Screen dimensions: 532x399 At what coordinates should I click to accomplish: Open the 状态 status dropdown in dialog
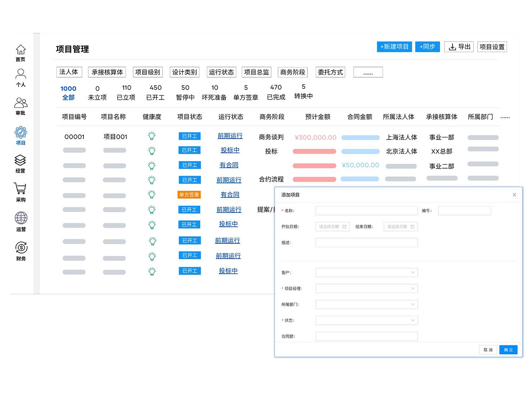366,320
